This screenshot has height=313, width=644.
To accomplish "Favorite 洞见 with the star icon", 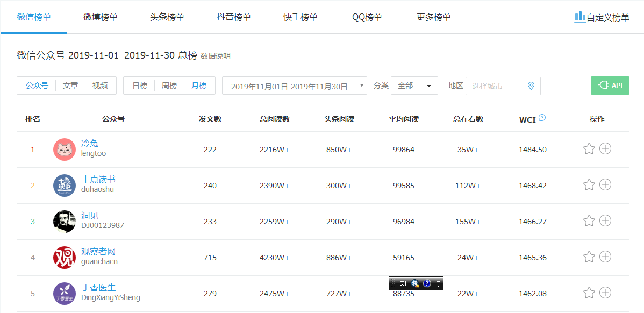I will [x=589, y=221].
